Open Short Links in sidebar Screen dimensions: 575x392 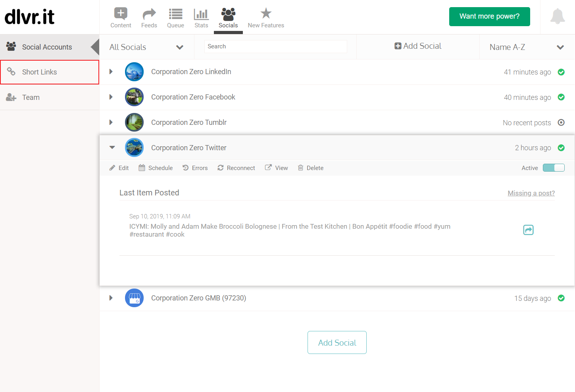(50, 72)
